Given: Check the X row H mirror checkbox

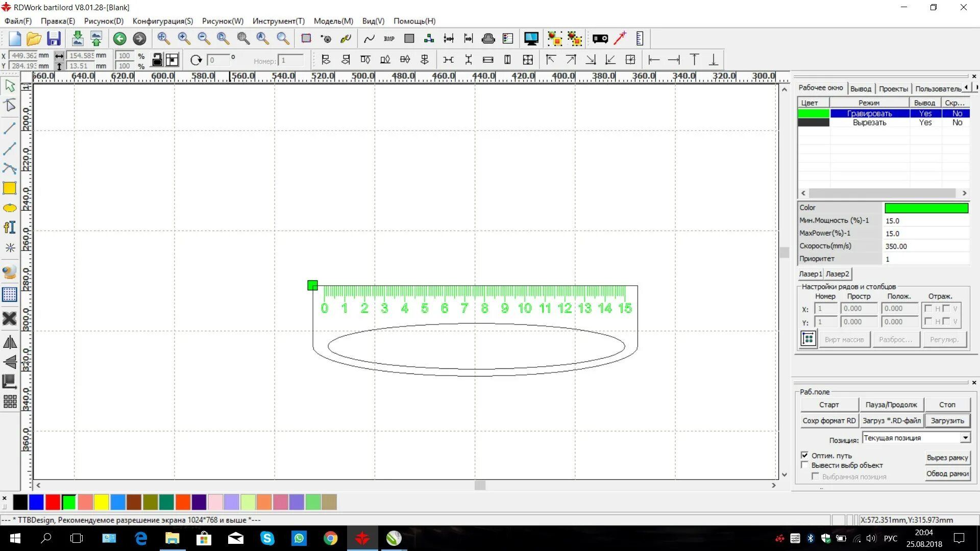Looking at the screenshot, I should coord(928,308).
